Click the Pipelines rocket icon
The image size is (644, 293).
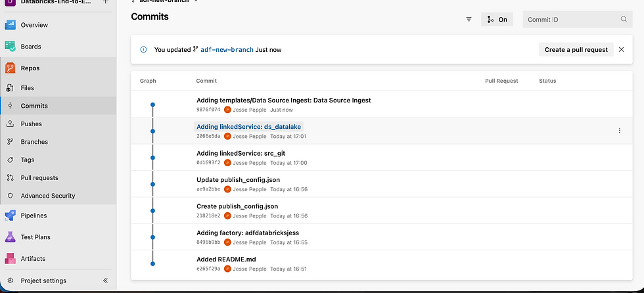click(11, 215)
